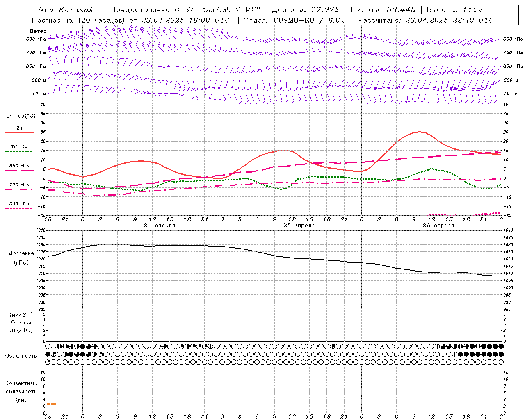
Task: Select forecast start text 23.04.2025 18:00 UTC
Action: [x=185, y=20]
